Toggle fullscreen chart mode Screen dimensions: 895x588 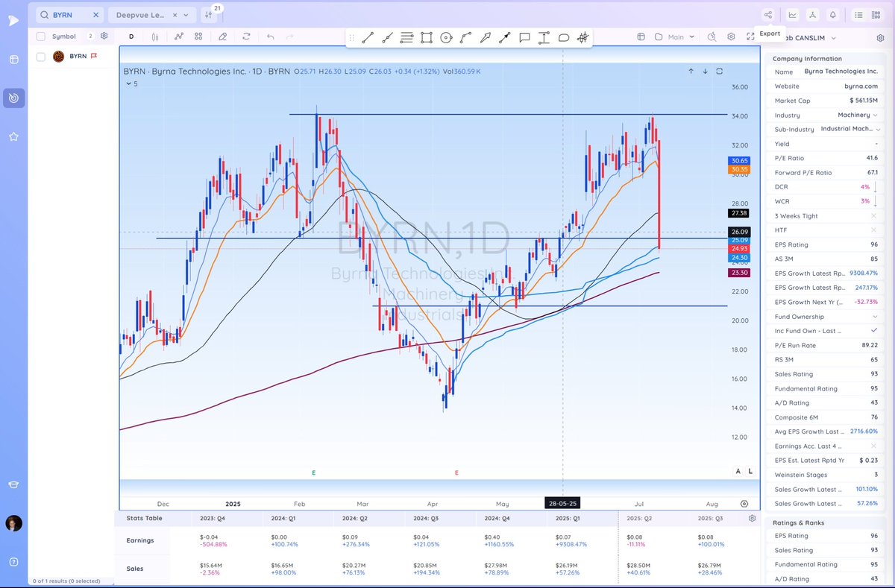[x=750, y=37]
